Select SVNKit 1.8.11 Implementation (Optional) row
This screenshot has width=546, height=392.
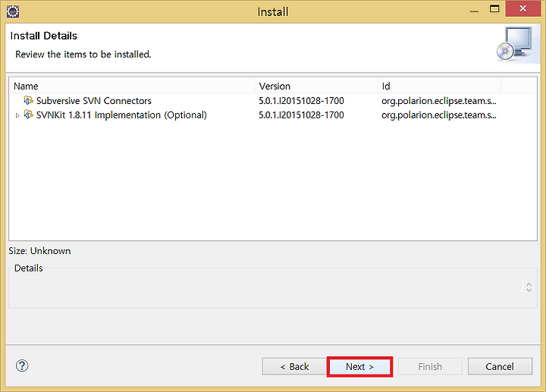pyautogui.click(x=273, y=115)
